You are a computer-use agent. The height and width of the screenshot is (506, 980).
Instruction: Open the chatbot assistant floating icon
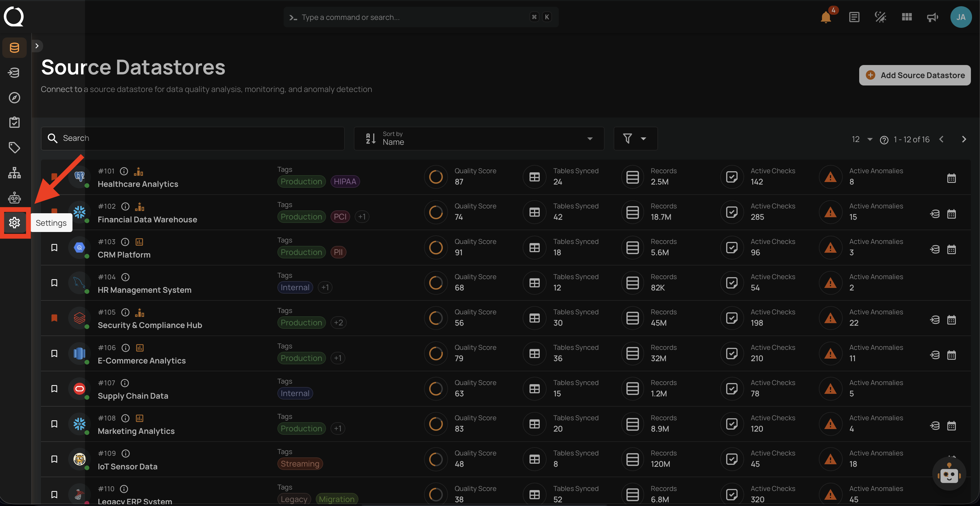[949, 474]
